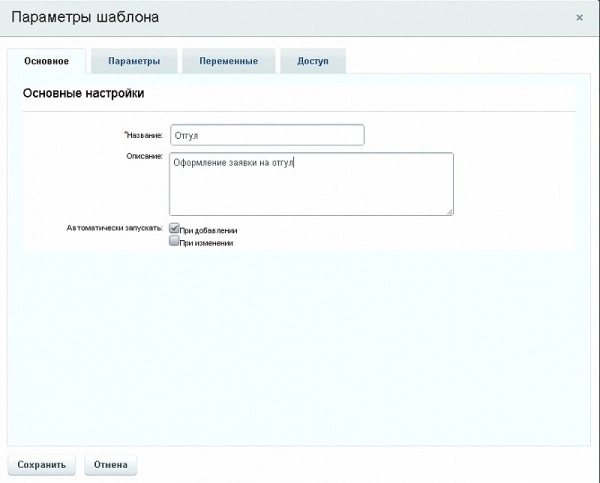The height and width of the screenshot is (483, 600).
Task: Go to the Переменные tab
Action: point(227,61)
